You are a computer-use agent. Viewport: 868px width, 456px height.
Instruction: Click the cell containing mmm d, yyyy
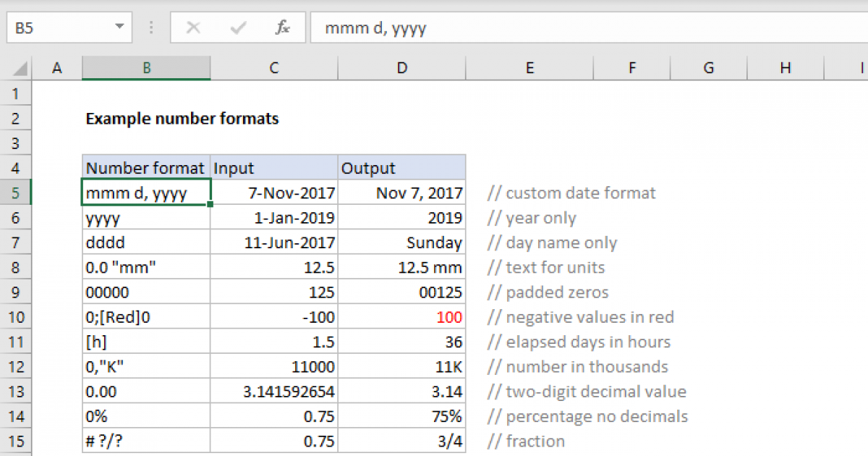tap(145, 193)
